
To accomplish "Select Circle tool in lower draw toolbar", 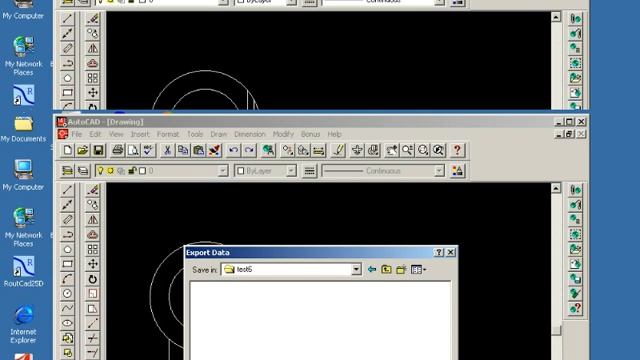I will pyautogui.click(x=67, y=293).
